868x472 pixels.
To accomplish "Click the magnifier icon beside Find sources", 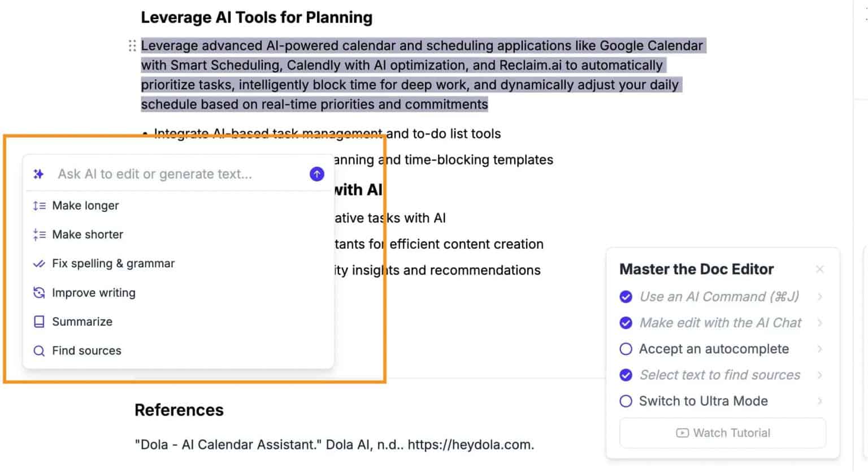I will [x=39, y=350].
